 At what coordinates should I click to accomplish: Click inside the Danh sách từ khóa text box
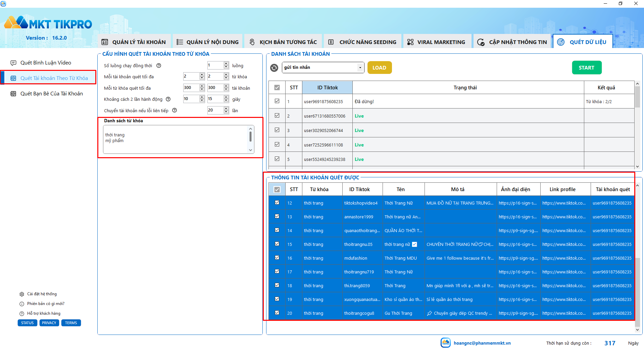pyautogui.click(x=175, y=139)
